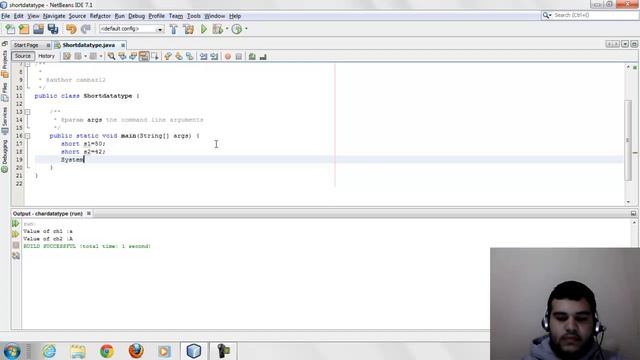Open Files side panel tab
Viewport: 640px width, 360px height.
4,92
